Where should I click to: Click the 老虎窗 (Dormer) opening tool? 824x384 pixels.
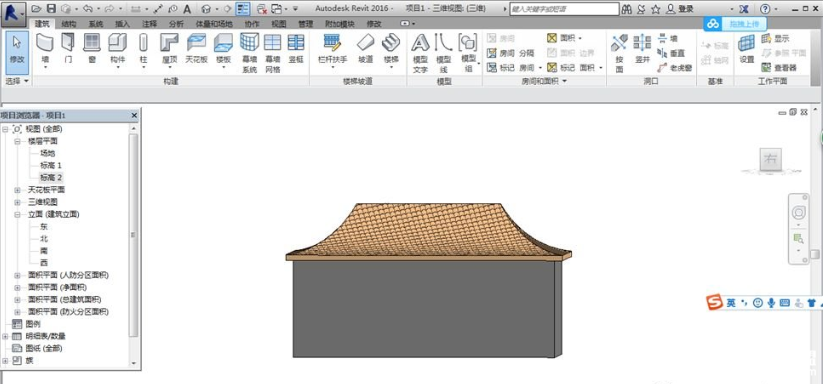pyautogui.click(x=675, y=68)
